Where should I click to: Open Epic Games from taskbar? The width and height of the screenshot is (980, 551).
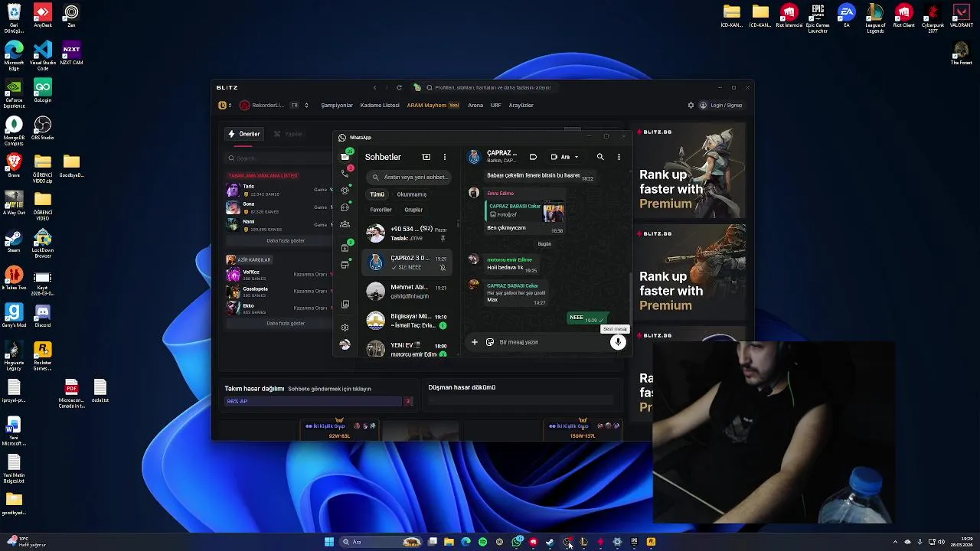634,542
